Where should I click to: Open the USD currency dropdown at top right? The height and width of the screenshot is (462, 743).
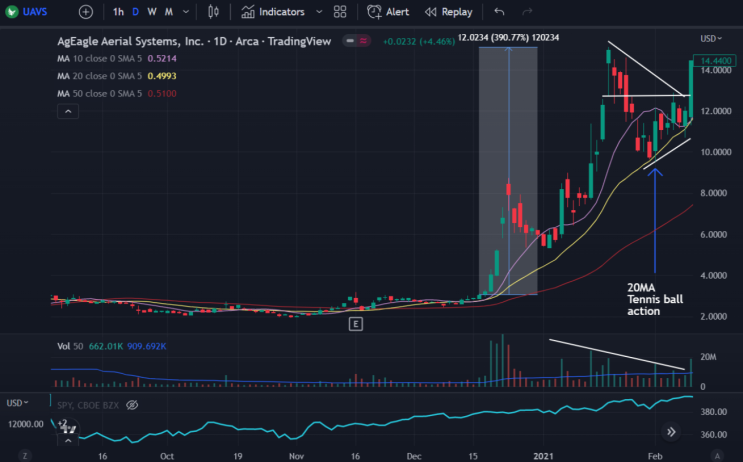[711, 38]
